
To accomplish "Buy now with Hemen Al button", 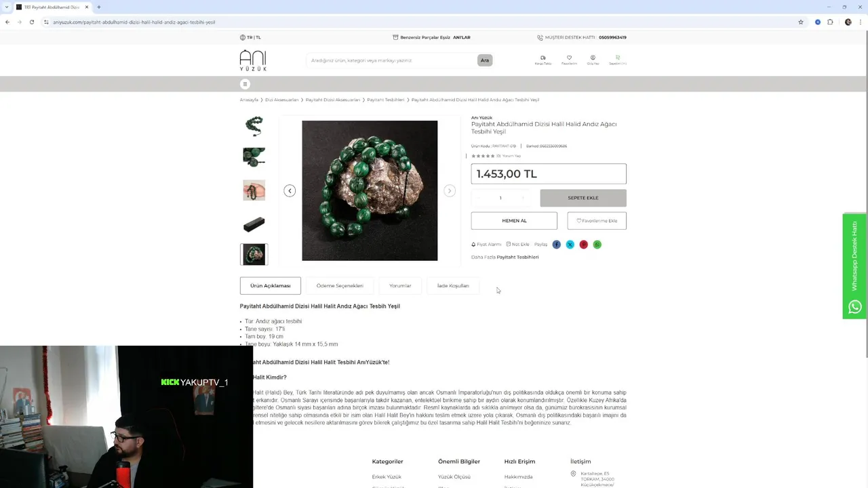I will point(514,221).
